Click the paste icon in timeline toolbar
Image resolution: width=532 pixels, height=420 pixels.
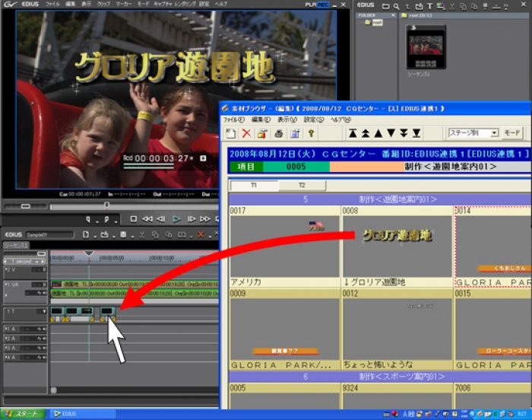[x=168, y=234]
